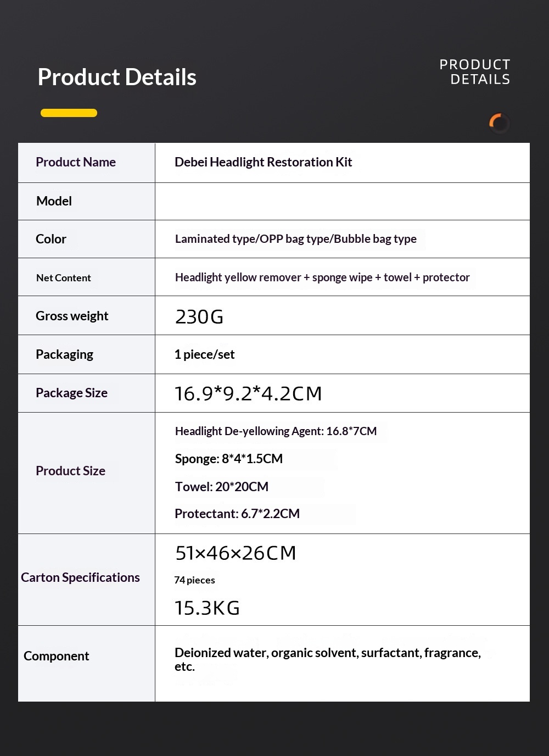This screenshot has width=549, height=756.
Task: Click the Color row label
Action: 51,239
